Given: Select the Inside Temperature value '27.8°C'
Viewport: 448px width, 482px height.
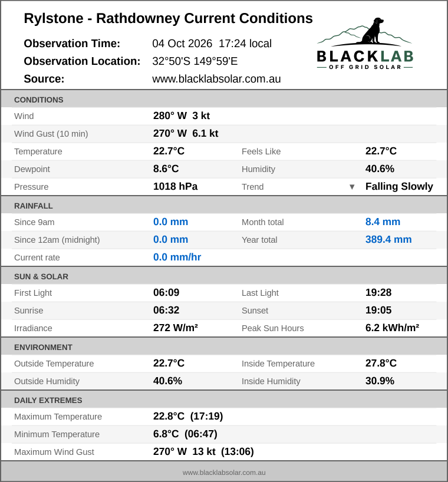Looking at the screenshot, I should click(x=381, y=364).
